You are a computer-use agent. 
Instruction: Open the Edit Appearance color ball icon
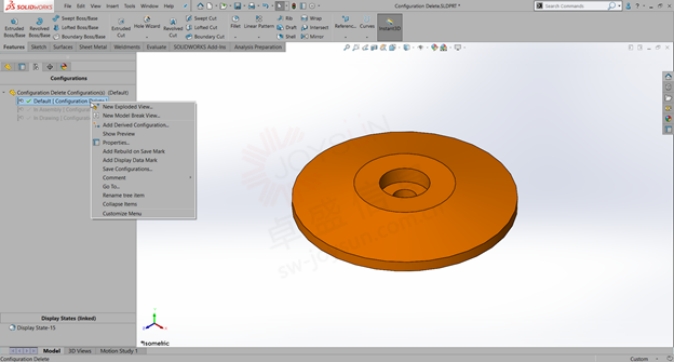[435, 47]
